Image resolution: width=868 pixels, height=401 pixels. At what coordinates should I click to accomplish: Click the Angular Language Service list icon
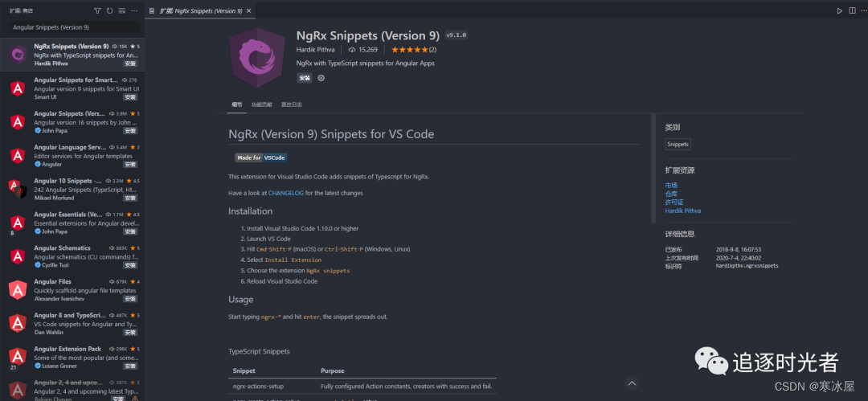18,156
